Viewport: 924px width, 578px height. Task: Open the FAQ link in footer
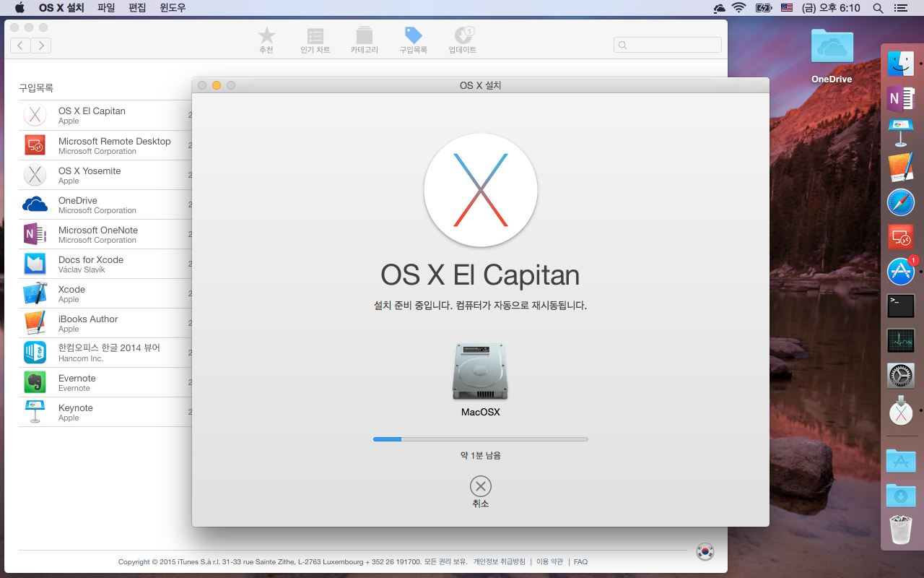580,561
